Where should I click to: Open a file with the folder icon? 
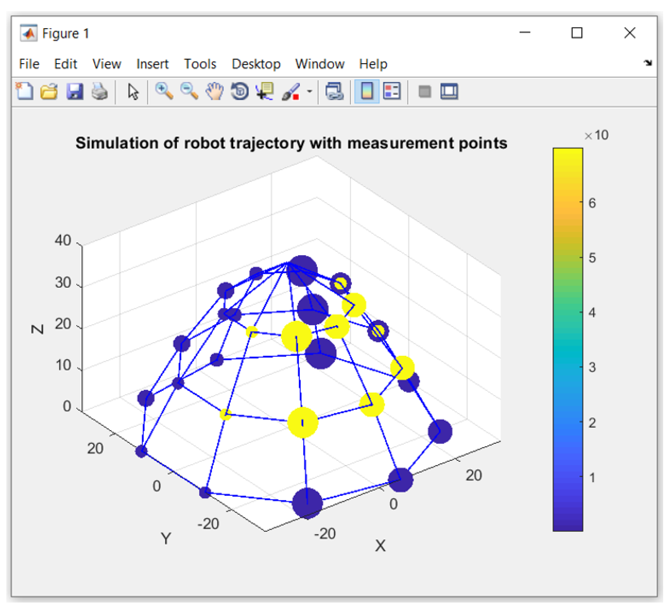click(49, 91)
